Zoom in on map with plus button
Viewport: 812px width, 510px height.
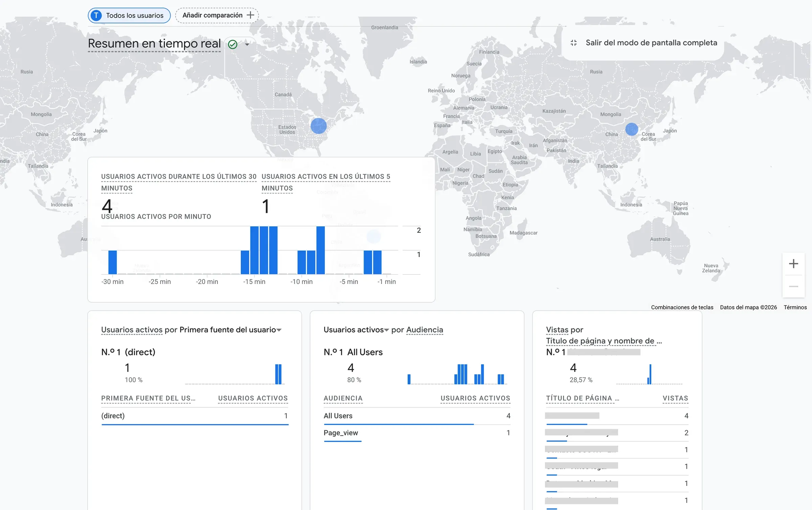[x=793, y=264]
